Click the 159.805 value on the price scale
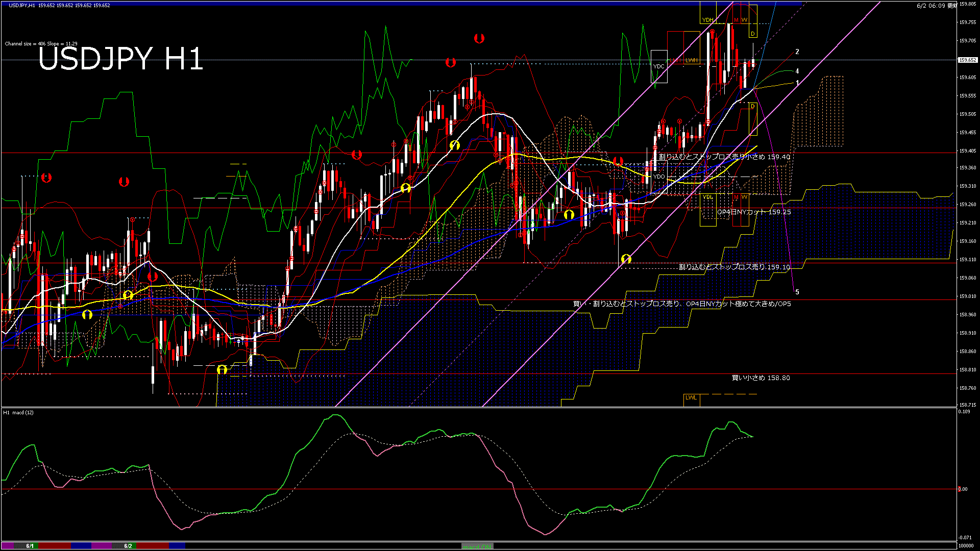This screenshot has width=980, height=551. pos(968,4)
